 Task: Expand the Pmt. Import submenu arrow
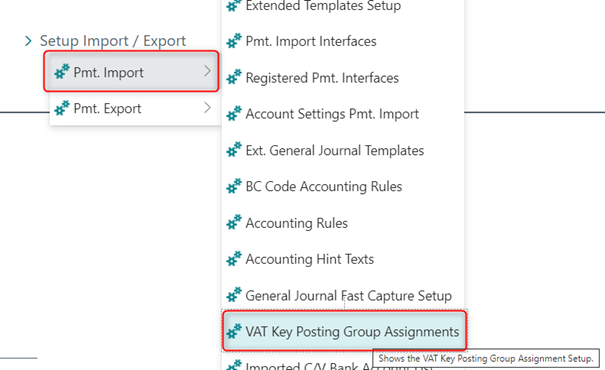[x=207, y=71]
